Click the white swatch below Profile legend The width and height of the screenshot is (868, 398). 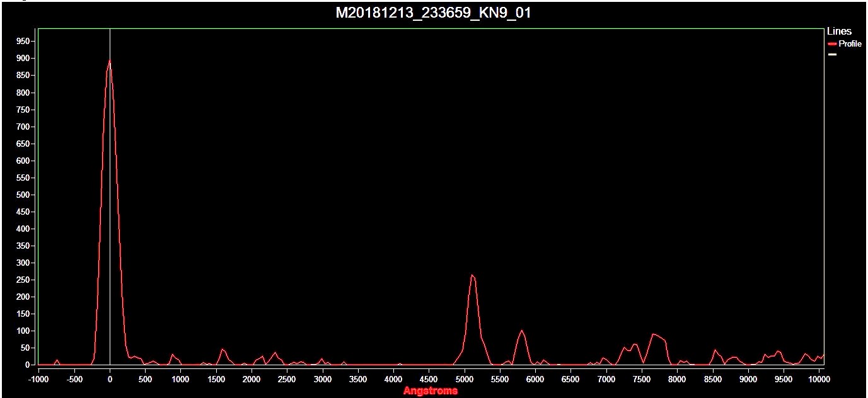(x=832, y=54)
